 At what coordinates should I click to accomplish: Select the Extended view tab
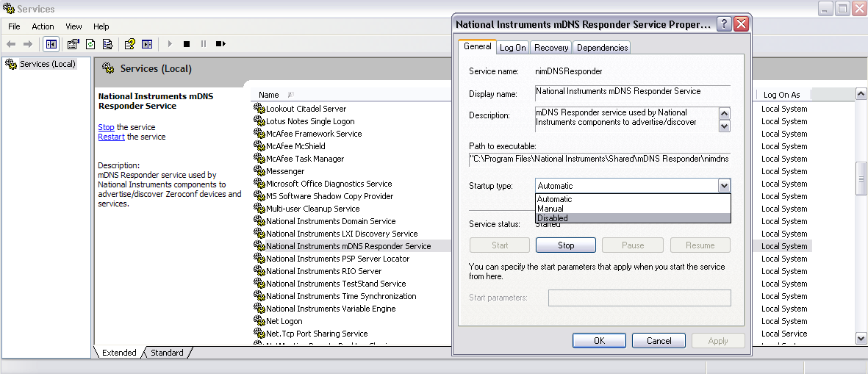pyautogui.click(x=119, y=353)
